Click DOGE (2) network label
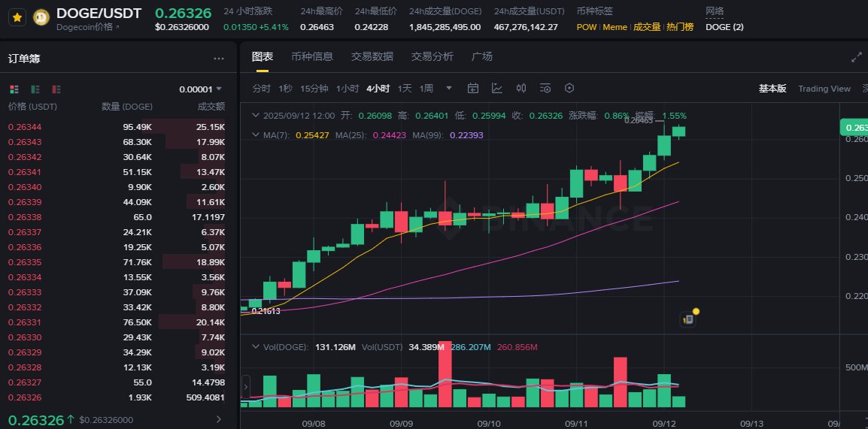The width and height of the screenshot is (868, 429). coord(724,26)
